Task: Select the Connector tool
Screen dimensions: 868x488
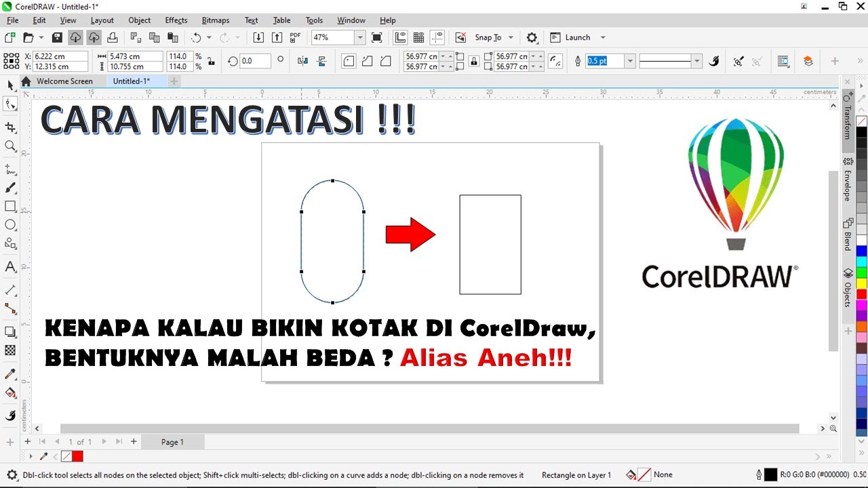Action: [x=10, y=308]
